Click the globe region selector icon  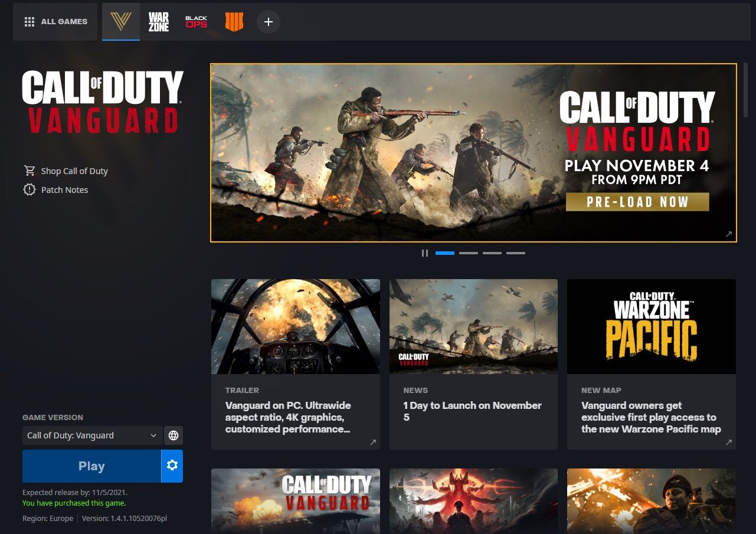pos(174,435)
